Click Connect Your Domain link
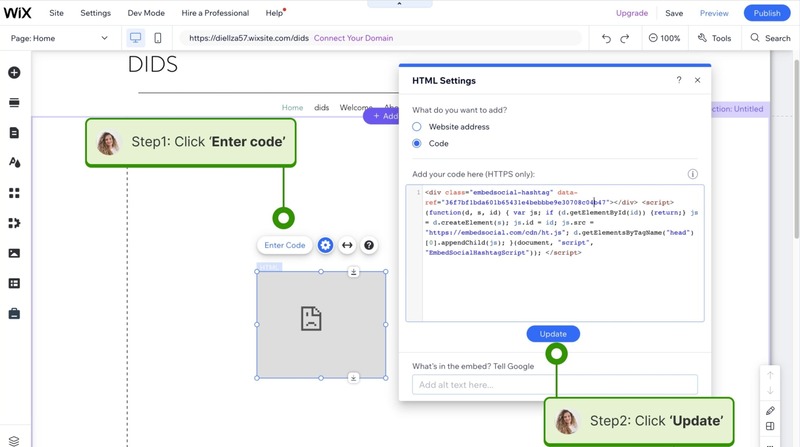This screenshot has width=800, height=447. click(353, 38)
